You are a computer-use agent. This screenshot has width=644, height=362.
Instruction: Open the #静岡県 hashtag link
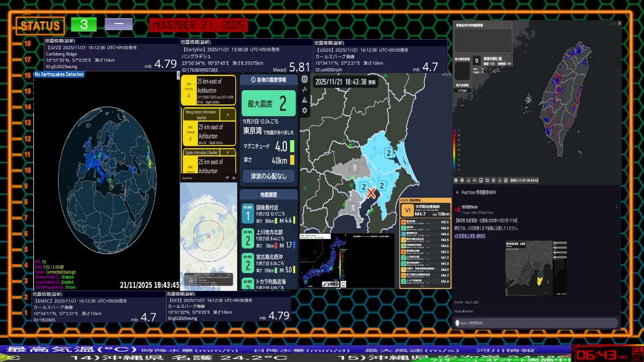tap(481, 236)
